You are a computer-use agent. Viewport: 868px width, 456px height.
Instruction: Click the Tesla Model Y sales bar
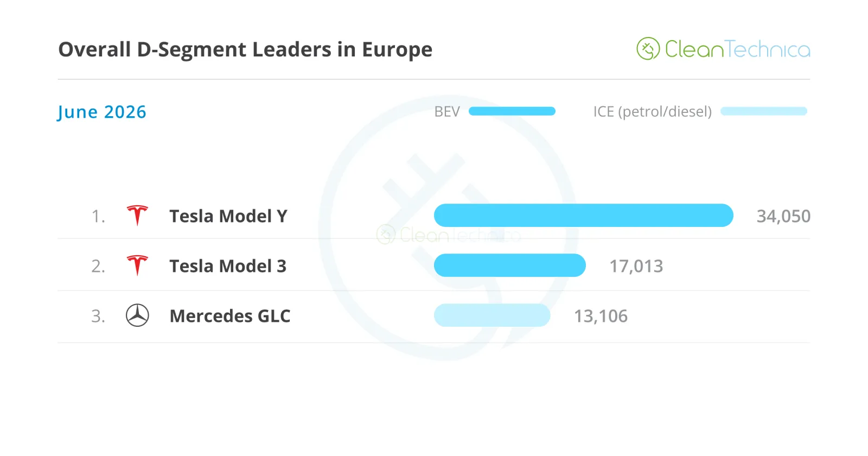coord(584,216)
